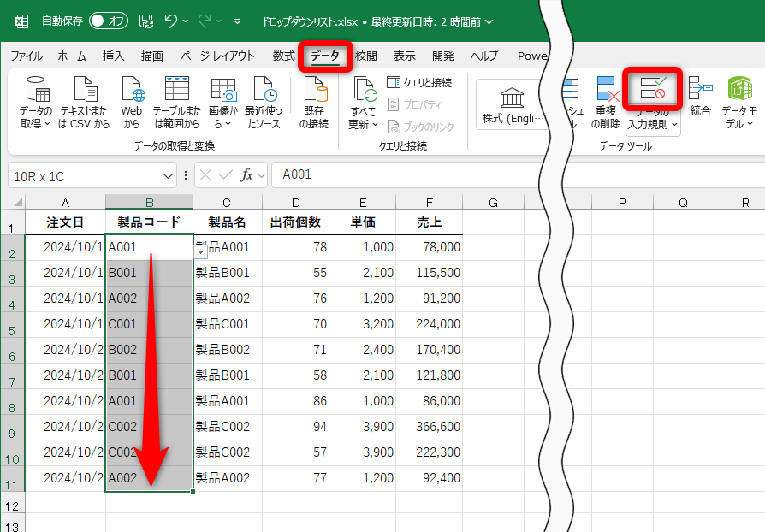The image size is (765, 532).
Task: Click cell with value 78,000
Action: pyautogui.click(x=429, y=247)
